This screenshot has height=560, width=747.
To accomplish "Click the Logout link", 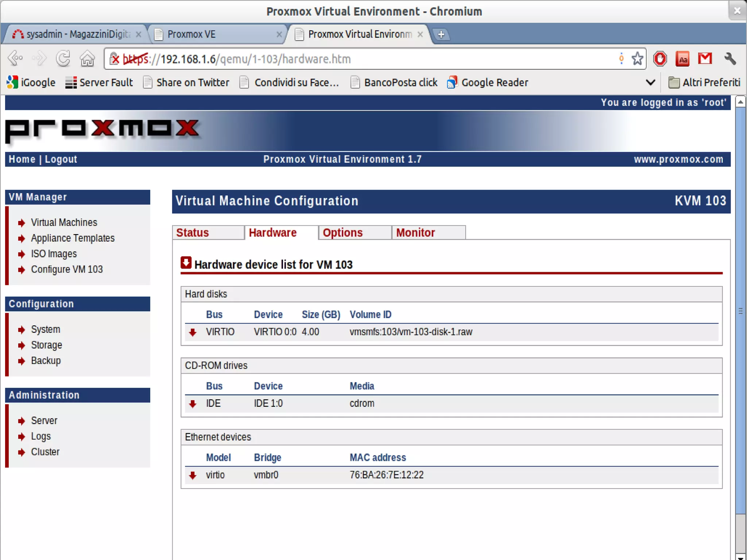I will coord(61,159).
